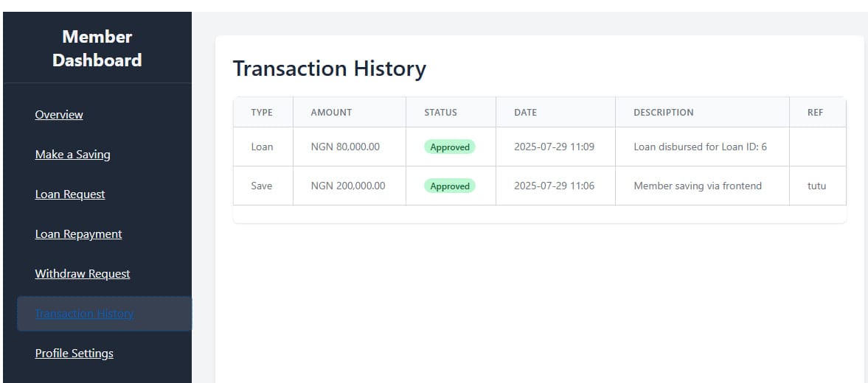
Task: Open the Withdraw Request page
Action: tap(83, 274)
